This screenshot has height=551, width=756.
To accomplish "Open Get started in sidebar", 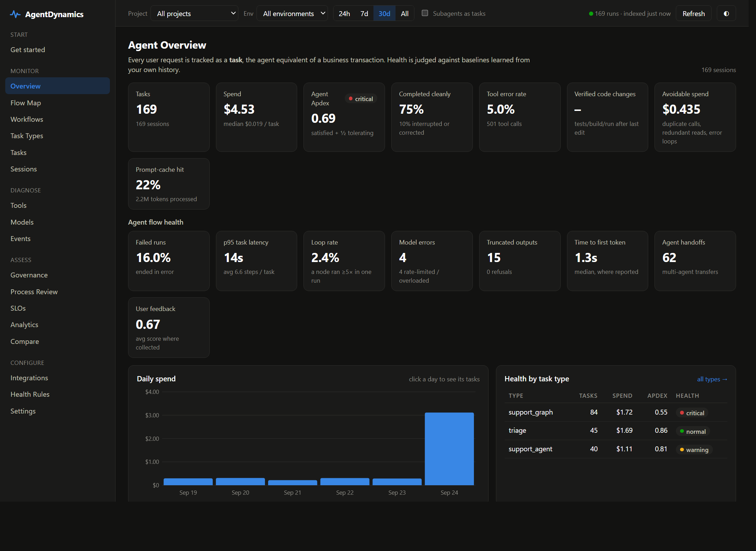I will [58, 50].
